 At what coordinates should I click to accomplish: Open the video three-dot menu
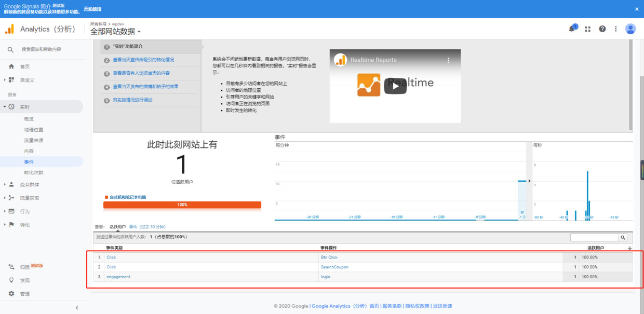(449, 60)
